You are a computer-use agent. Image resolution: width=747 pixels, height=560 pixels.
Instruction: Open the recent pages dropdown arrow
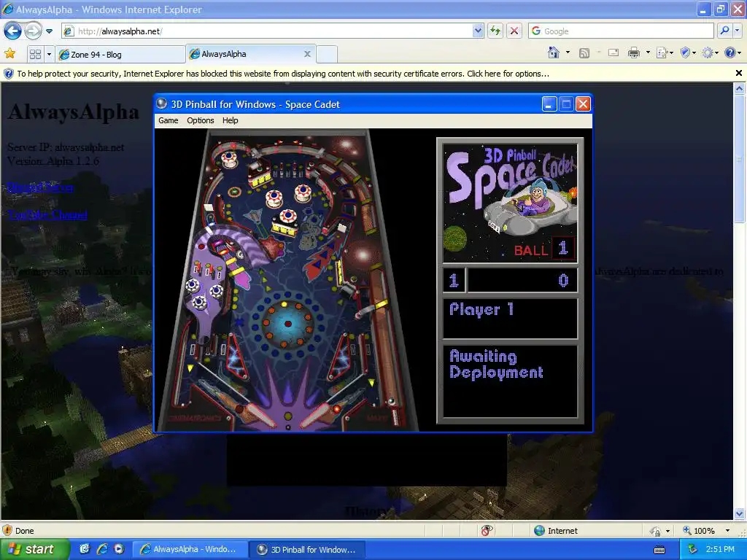pos(49,31)
